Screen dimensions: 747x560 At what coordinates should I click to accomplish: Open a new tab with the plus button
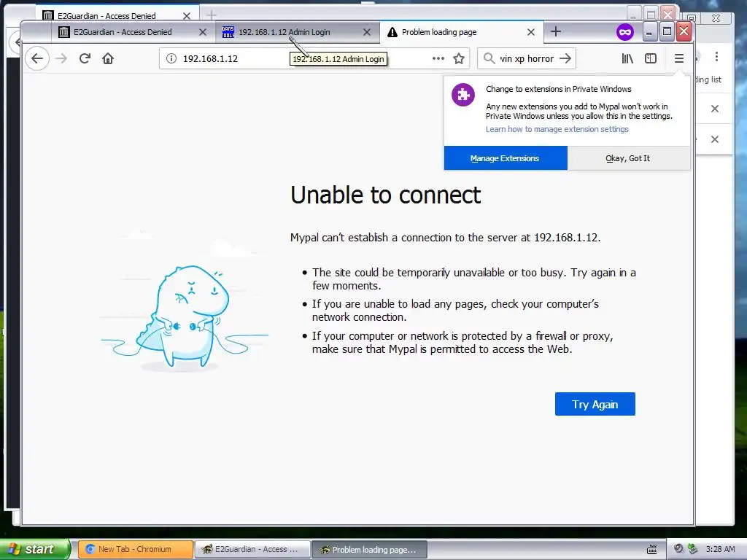coord(555,32)
